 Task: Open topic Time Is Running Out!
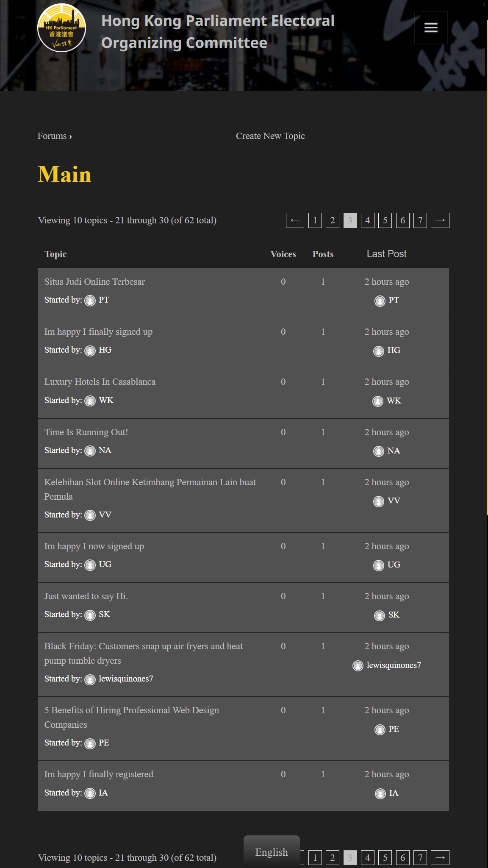(x=86, y=432)
